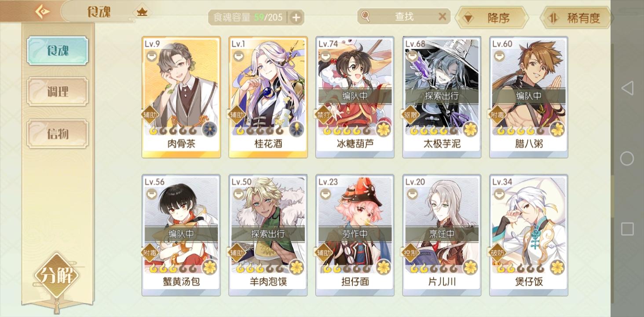The image size is (644, 317).
Task: Tap the back arrow icon
Action: 43,11
